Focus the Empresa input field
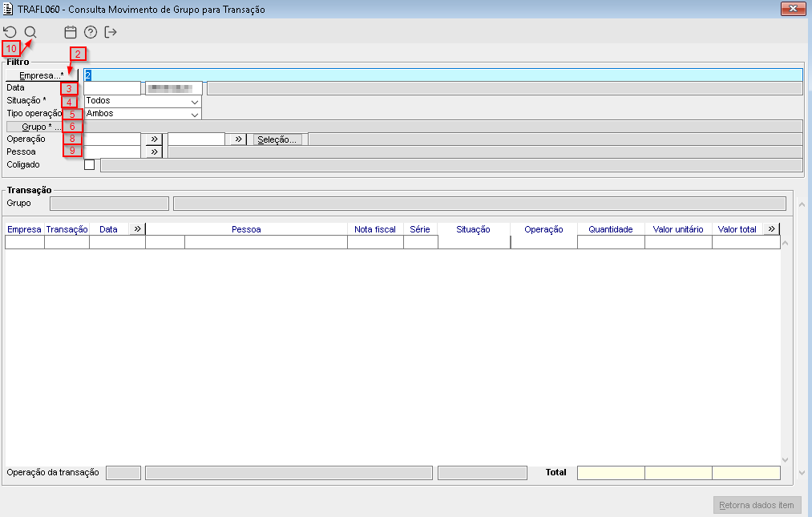This screenshot has height=517, width=812. pyautogui.click(x=443, y=75)
